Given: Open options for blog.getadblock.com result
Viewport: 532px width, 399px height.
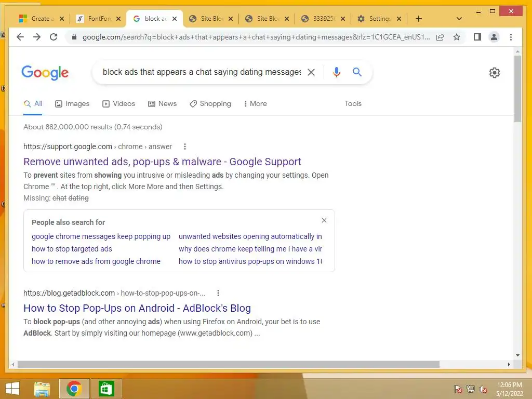Looking at the screenshot, I should (218, 293).
